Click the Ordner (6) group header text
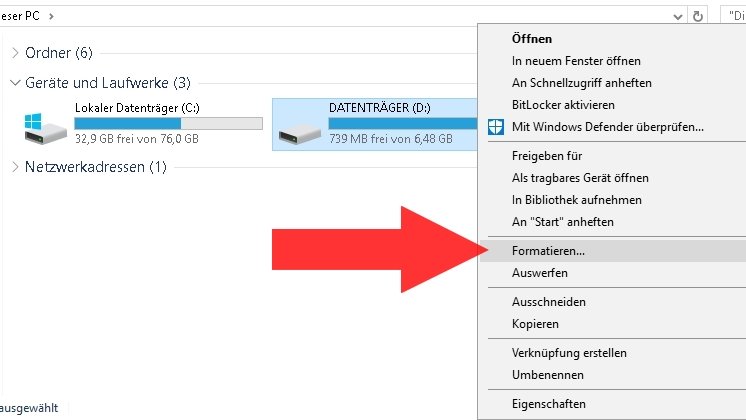Viewport: 746px width, 420px height. tap(59, 52)
